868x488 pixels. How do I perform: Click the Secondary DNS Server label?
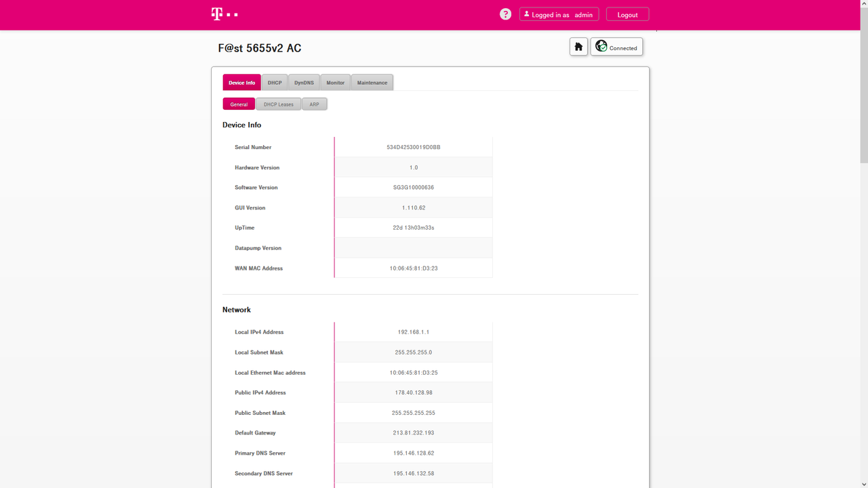264,473
